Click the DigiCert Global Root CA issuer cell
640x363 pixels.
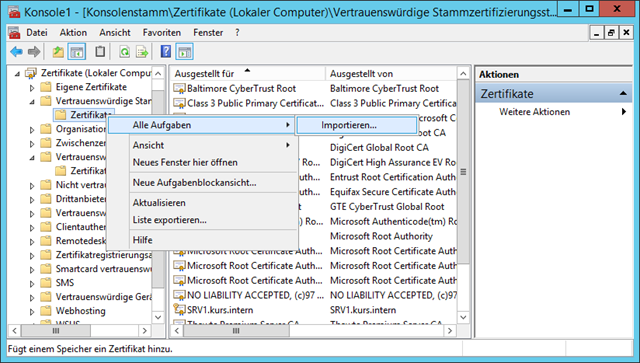pos(379,147)
